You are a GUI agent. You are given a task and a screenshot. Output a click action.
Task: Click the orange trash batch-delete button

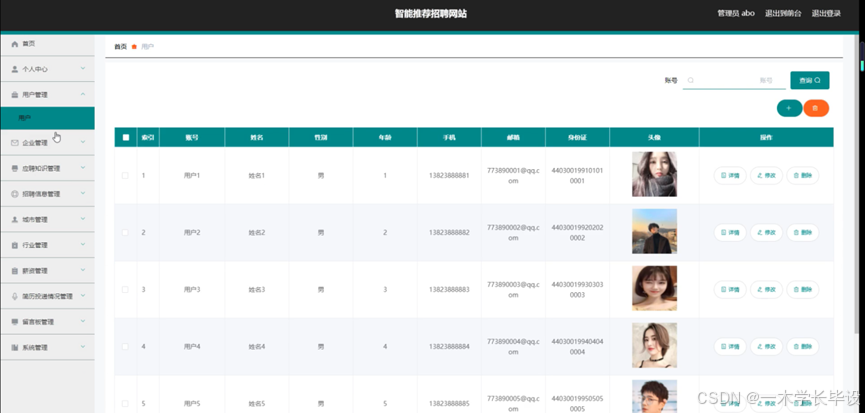click(816, 108)
